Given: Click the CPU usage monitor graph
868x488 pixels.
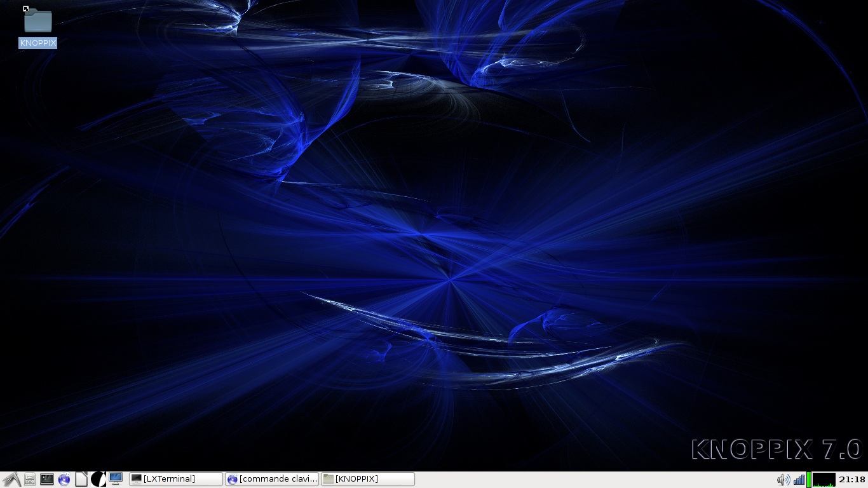Looking at the screenshot, I should 825,480.
